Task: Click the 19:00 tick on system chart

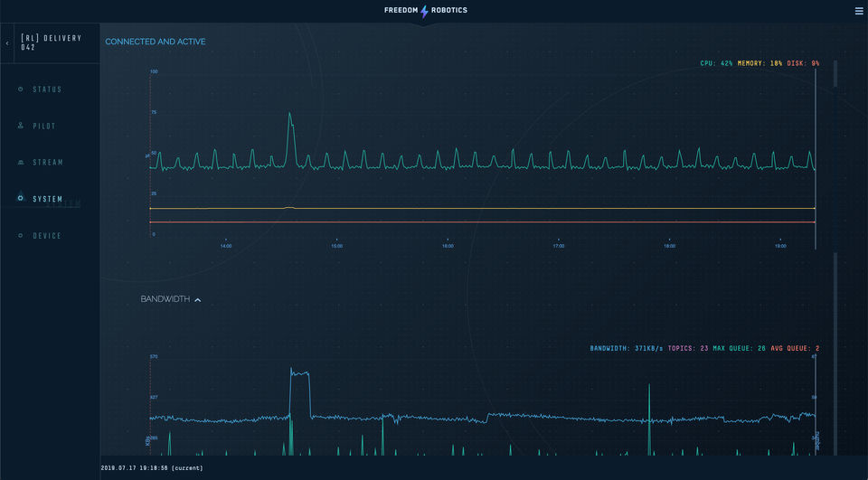Action: click(x=780, y=246)
